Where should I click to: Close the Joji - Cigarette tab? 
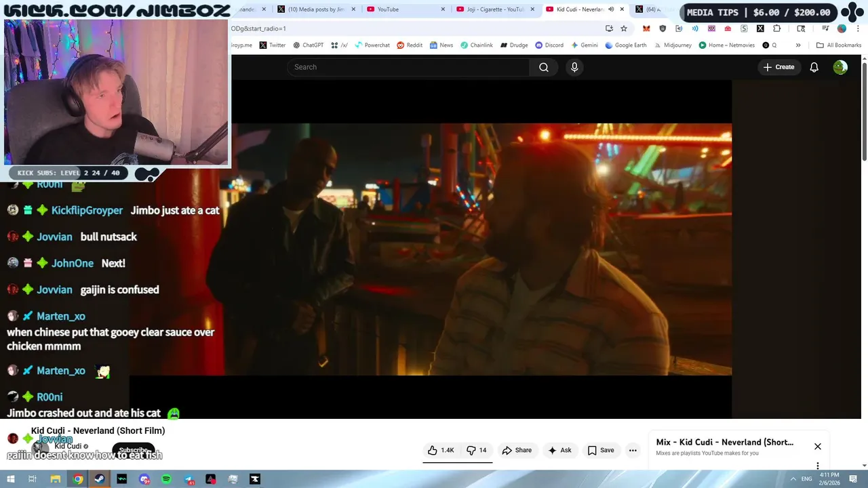532,9
